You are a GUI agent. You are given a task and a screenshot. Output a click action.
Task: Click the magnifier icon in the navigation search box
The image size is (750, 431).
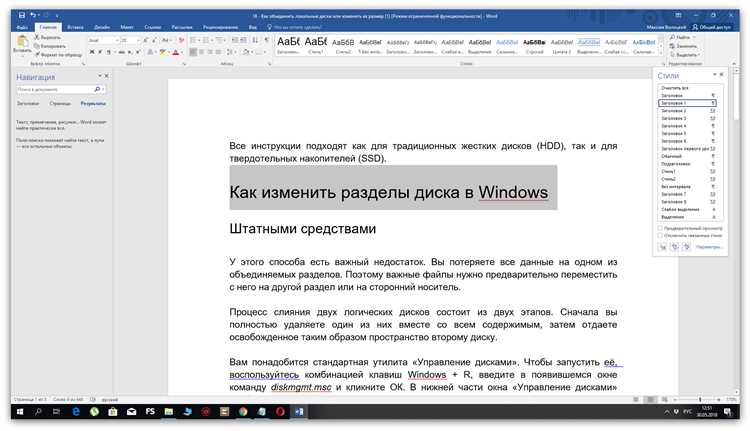coord(98,89)
